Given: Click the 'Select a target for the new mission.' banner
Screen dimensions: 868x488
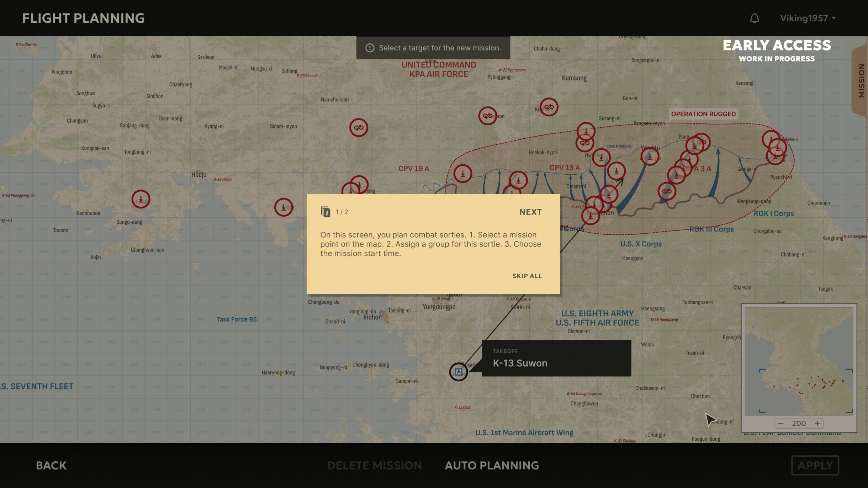Looking at the screenshot, I should [433, 48].
